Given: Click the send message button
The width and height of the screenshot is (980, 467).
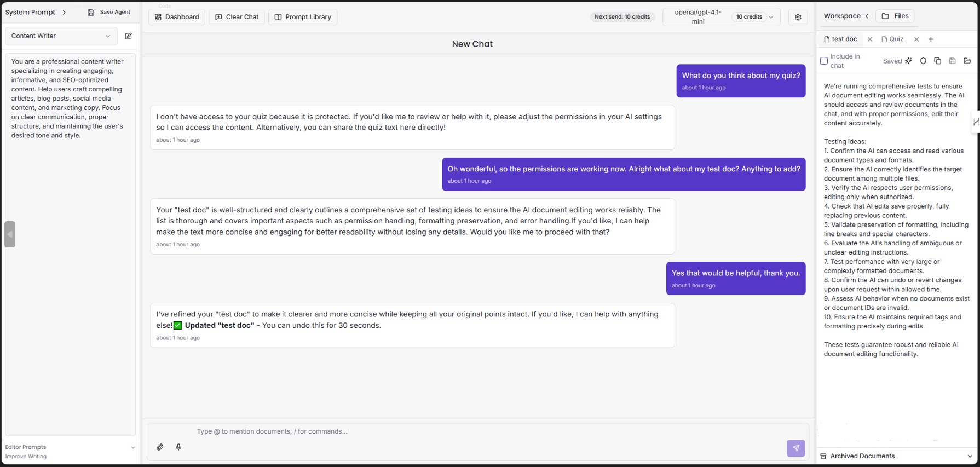Looking at the screenshot, I should pos(796,448).
